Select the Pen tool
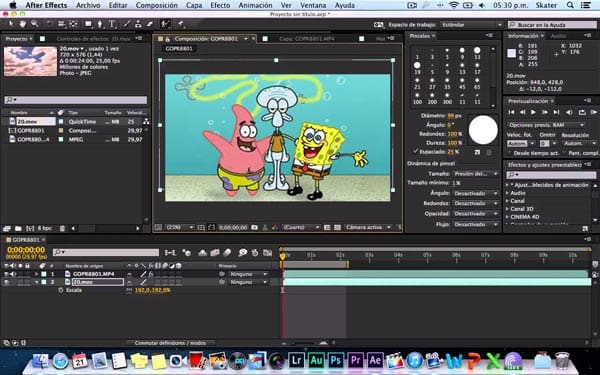The image size is (600, 375). (100, 24)
